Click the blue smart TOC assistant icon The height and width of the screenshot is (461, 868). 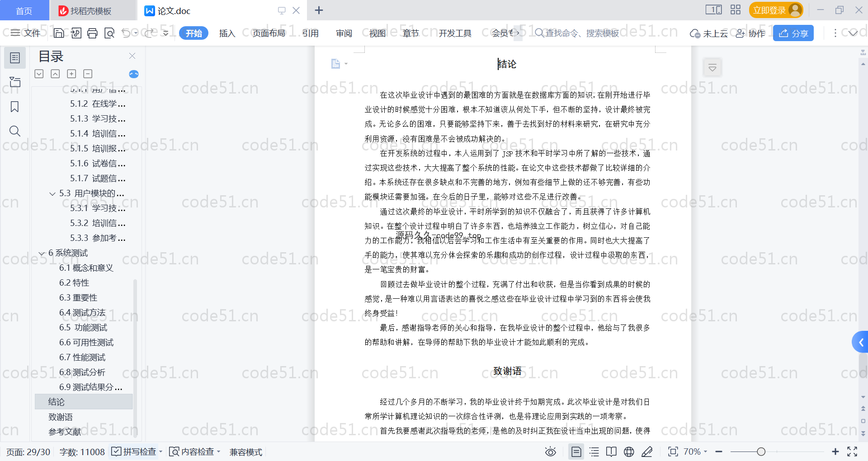coord(134,74)
